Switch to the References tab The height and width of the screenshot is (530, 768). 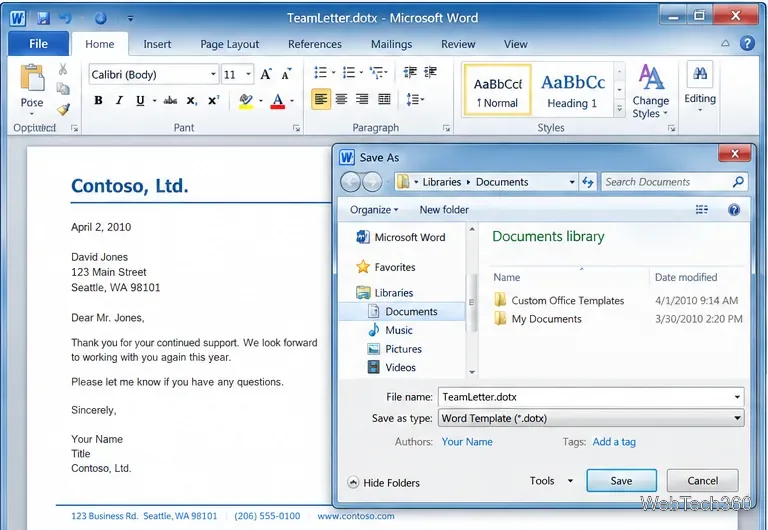[315, 44]
